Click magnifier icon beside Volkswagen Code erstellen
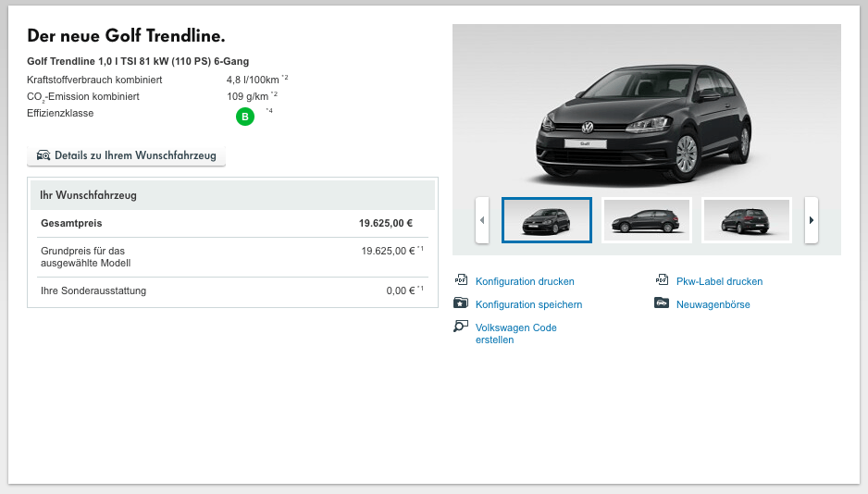 point(461,327)
